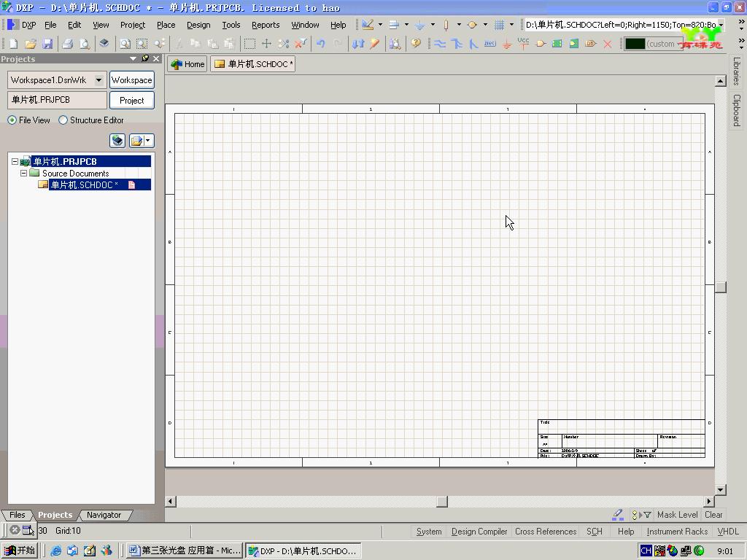Screen dimensions: 747x560
Task: Click the Project button
Action: pyautogui.click(x=131, y=101)
